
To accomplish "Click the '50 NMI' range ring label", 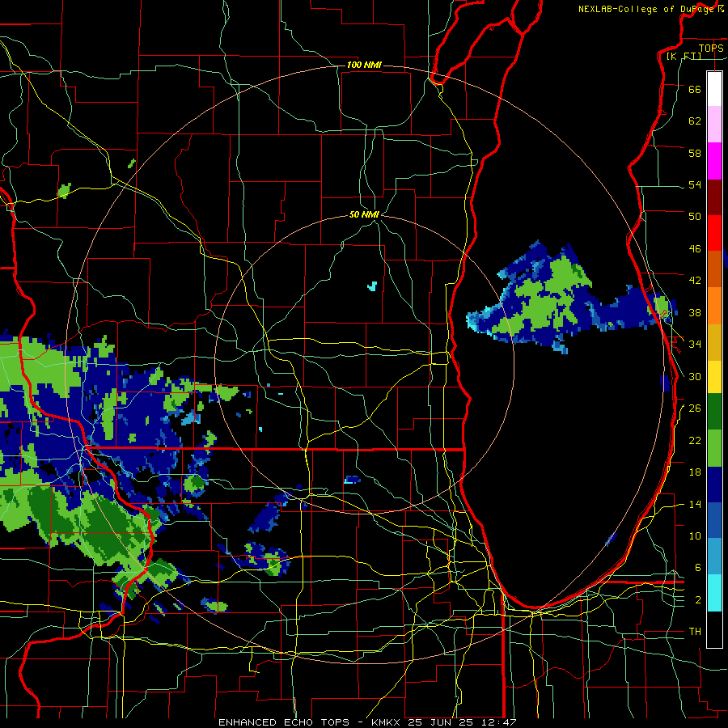I will [x=364, y=214].
